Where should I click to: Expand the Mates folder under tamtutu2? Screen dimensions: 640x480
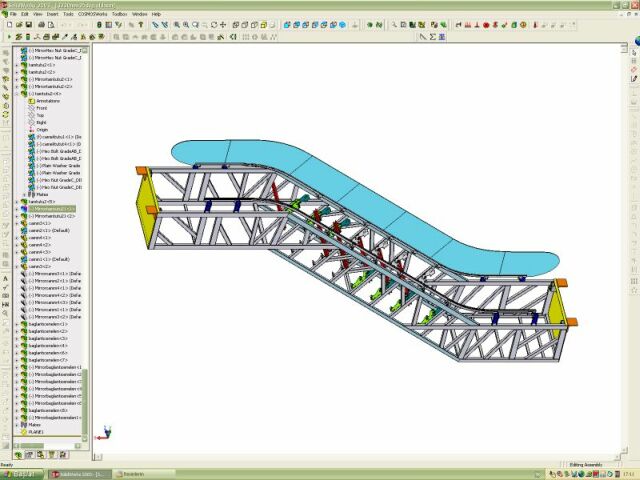point(24,194)
